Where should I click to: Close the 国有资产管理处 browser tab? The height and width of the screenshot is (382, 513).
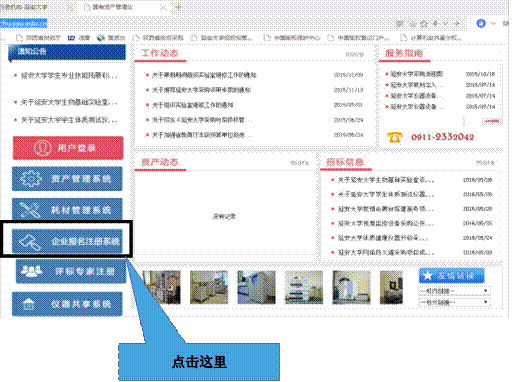pyautogui.click(x=163, y=7)
